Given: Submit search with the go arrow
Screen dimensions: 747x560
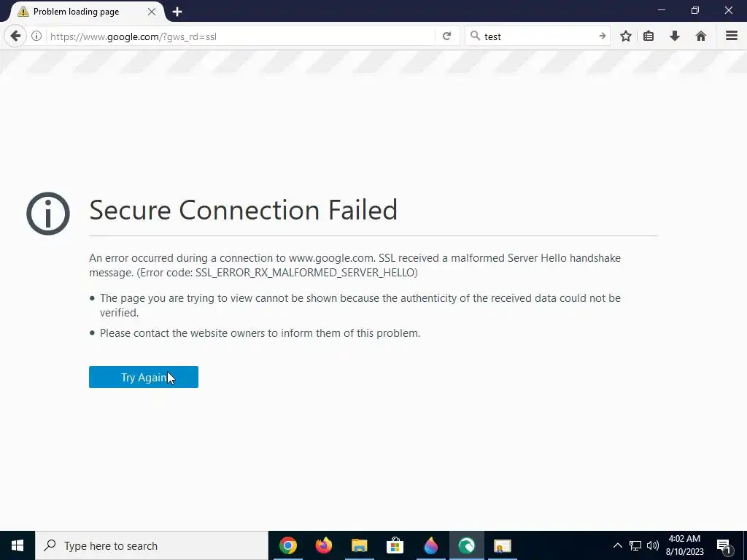Looking at the screenshot, I should tap(602, 36).
